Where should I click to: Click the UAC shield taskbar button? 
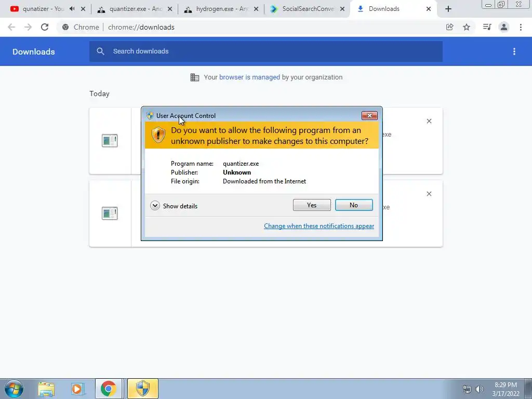(x=143, y=389)
